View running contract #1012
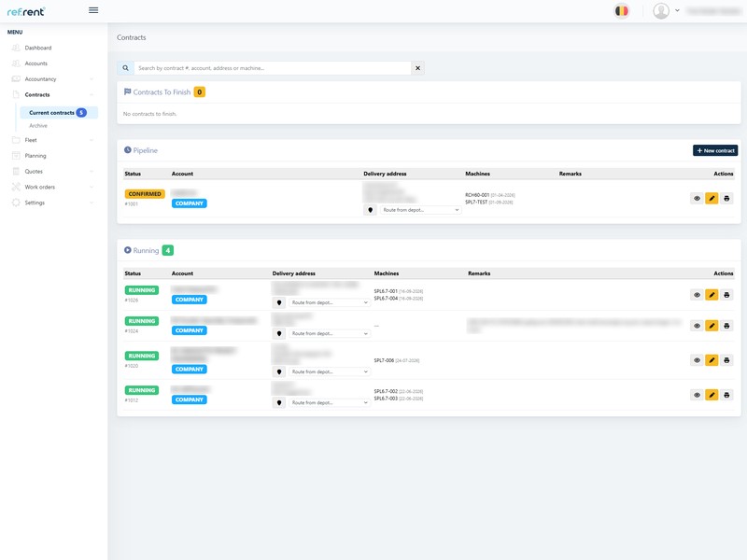Viewport: 747px width, 560px height. tap(697, 395)
